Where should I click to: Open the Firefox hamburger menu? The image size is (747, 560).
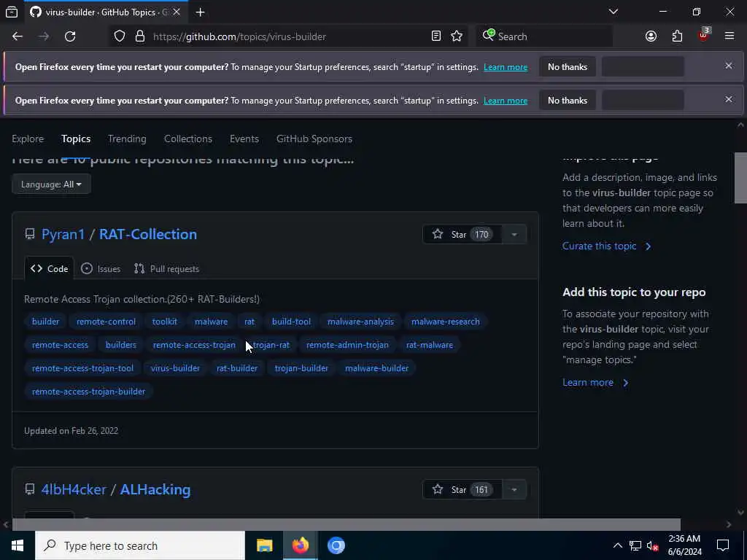pos(729,36)
